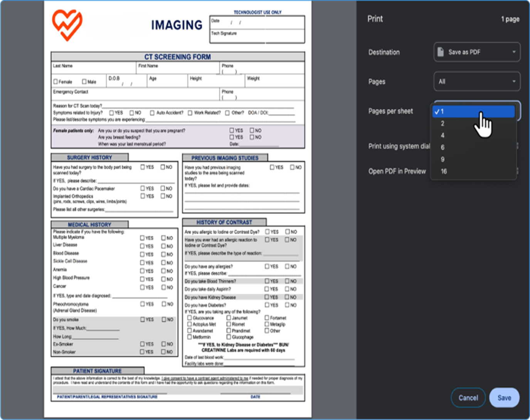Click Open PDF in Preview
Image resolution: width=530 pixels, height=420 pixels.
(x=397, y=171)
